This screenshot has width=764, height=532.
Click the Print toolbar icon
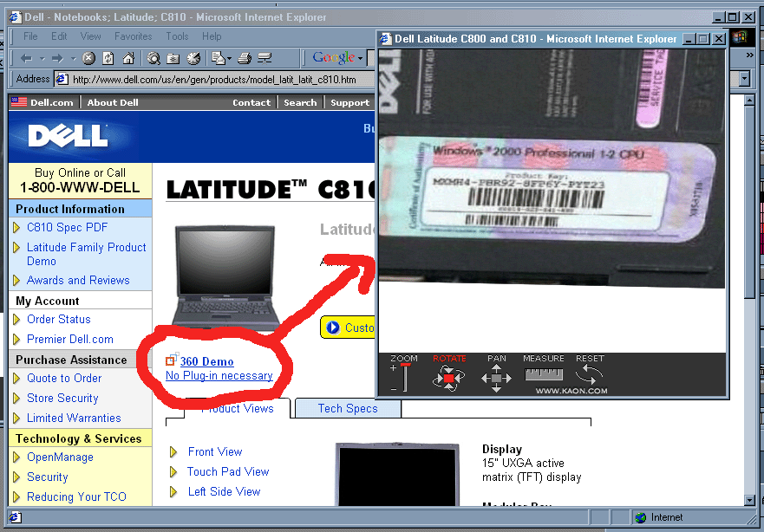(245, 58)
